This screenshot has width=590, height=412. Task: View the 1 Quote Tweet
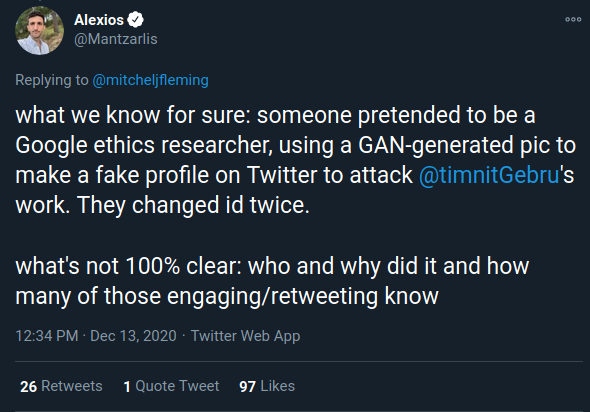[x=171, y=386]
